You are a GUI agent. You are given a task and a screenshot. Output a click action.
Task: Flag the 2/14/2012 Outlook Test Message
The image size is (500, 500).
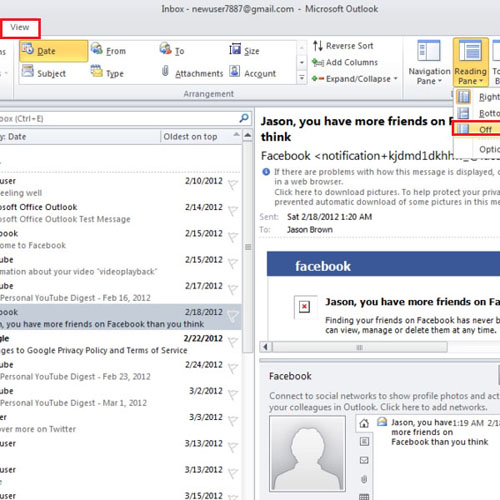coord(233,211)
